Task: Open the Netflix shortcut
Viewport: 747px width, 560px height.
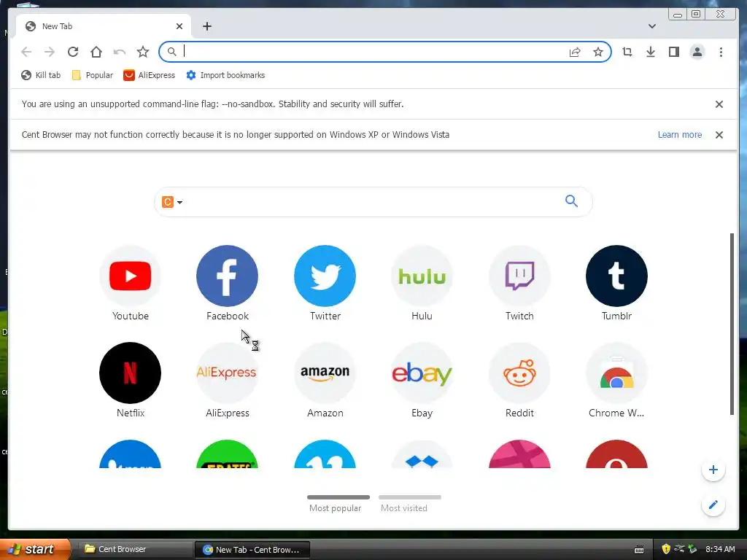Action: [130, 381]
